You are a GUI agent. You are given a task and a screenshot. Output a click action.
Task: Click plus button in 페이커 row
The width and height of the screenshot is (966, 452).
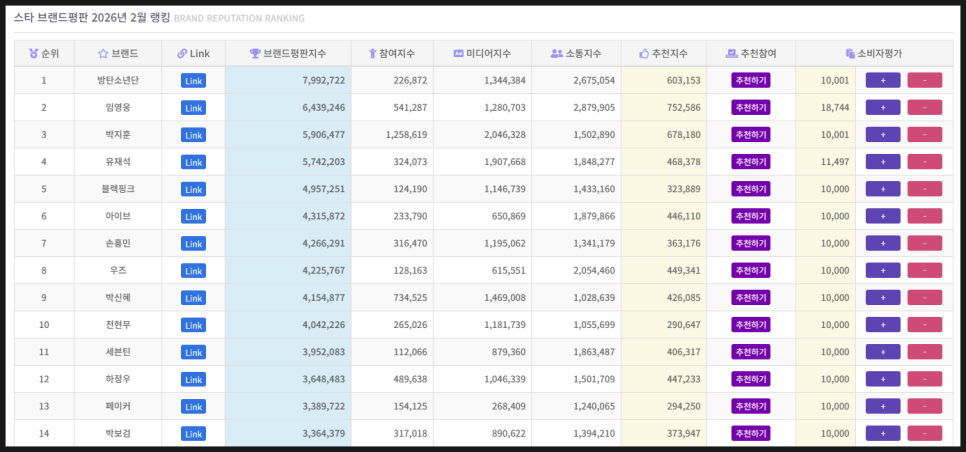click(883, 406)
